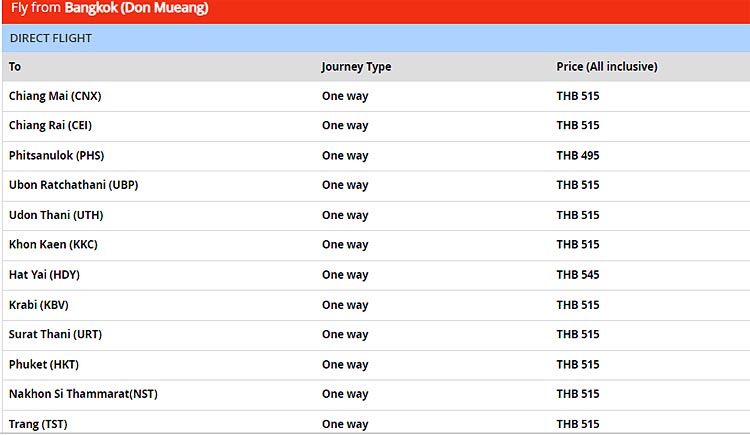
Task: Select the Udon Thani (UTH) destination
Action: (56, 215)
